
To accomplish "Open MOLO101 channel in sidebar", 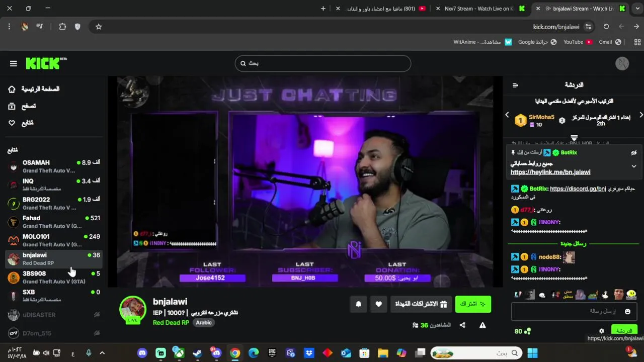I will (54, 240).
